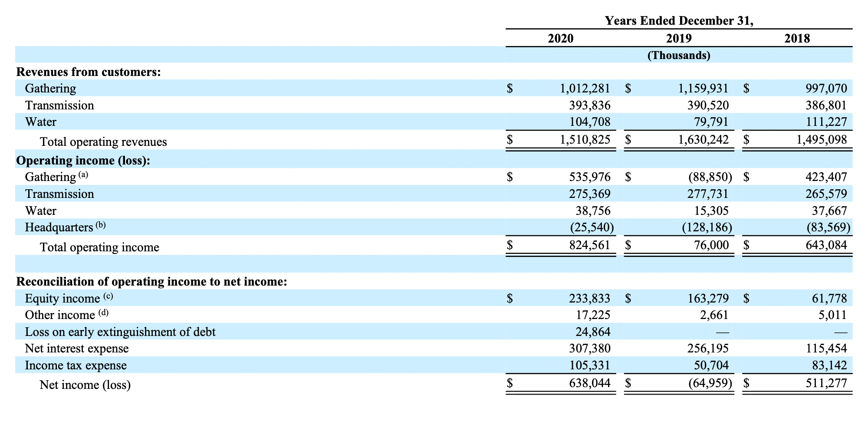Click the '(Thousands)' unit label

(679, 56)
